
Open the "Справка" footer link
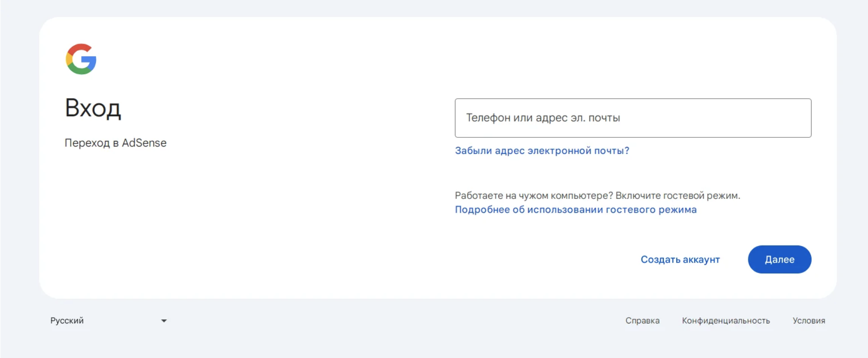coord(642,320)
